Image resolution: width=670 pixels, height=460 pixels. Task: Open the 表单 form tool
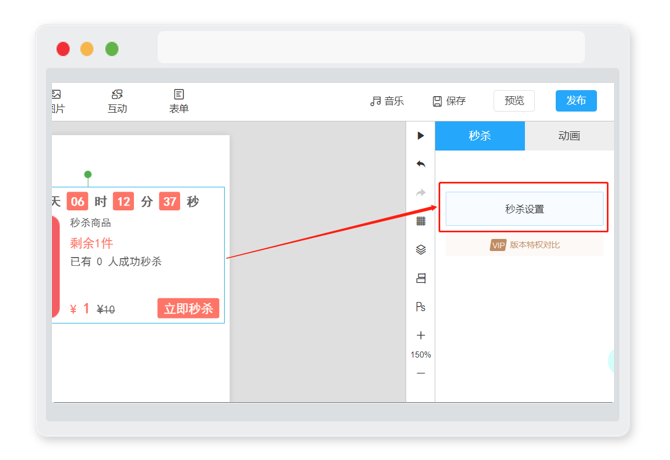coord(179,101)
